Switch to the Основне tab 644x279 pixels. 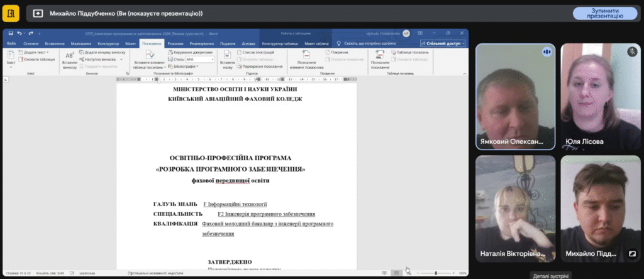click(x=31, y=43)
